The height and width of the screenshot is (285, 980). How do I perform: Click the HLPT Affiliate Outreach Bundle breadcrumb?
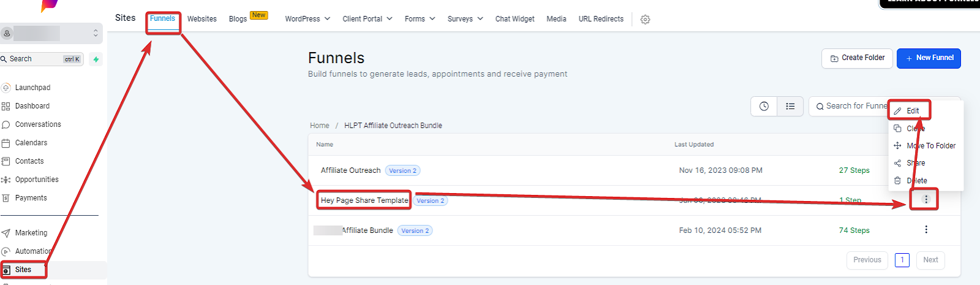(x=393, y=126)
